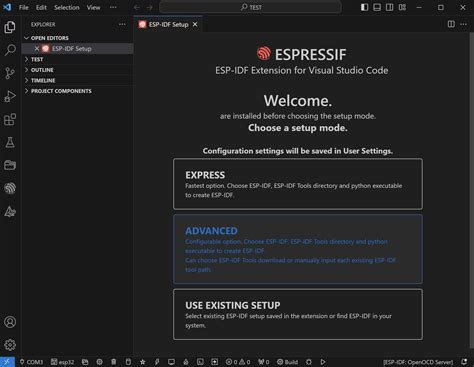Image resolution: width=474 pixels, height=367 pixels.
Task: Open Explorer Views and More Actions ellipsis
Action: click(122, 24)
